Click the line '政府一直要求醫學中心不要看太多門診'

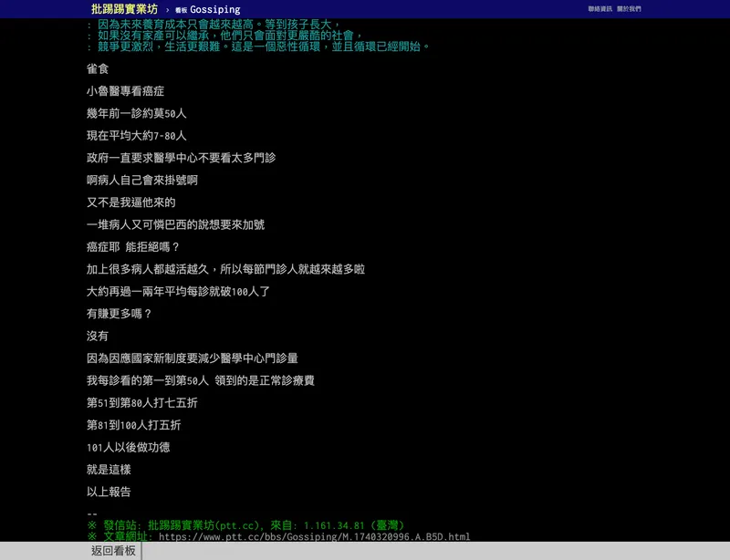pos(181,158)
